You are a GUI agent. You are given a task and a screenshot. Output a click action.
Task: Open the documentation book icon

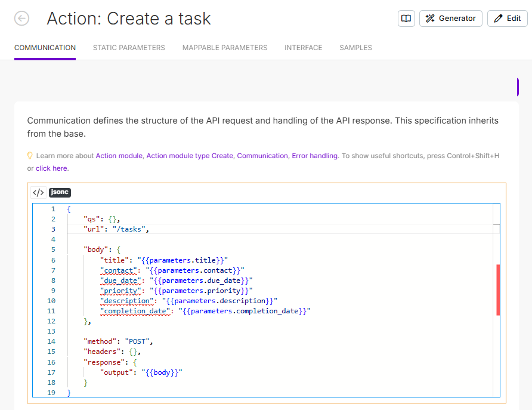click(406, 19)
